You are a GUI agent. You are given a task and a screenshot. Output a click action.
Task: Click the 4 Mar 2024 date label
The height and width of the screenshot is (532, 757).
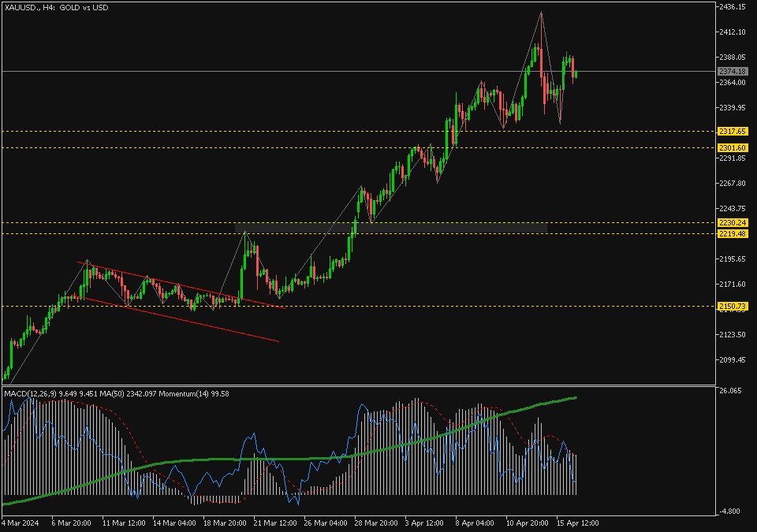point(20,522)
